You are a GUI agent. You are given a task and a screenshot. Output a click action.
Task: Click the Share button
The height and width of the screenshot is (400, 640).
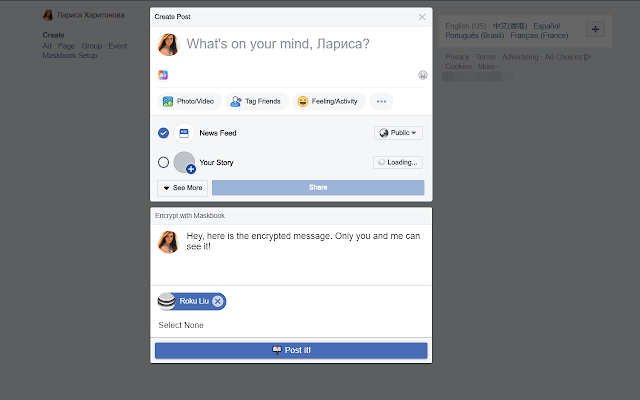tap(318, 187)
